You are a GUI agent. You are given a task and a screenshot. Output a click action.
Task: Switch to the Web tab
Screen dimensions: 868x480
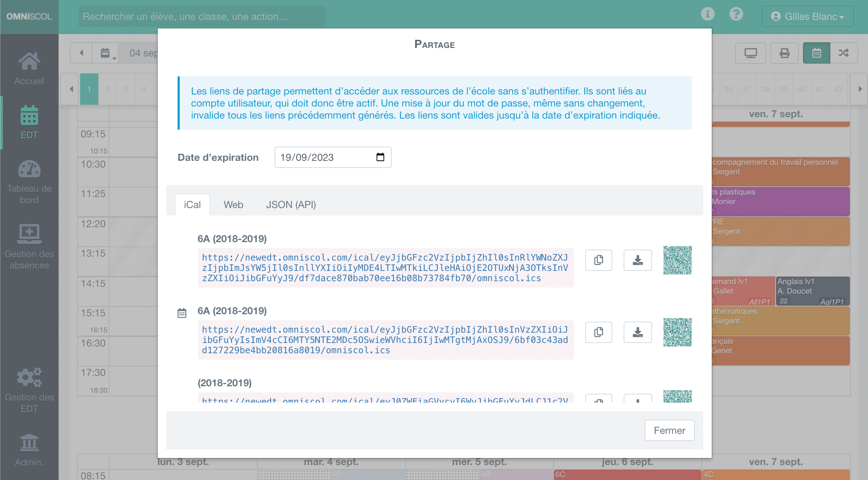(x=233, y=204)
